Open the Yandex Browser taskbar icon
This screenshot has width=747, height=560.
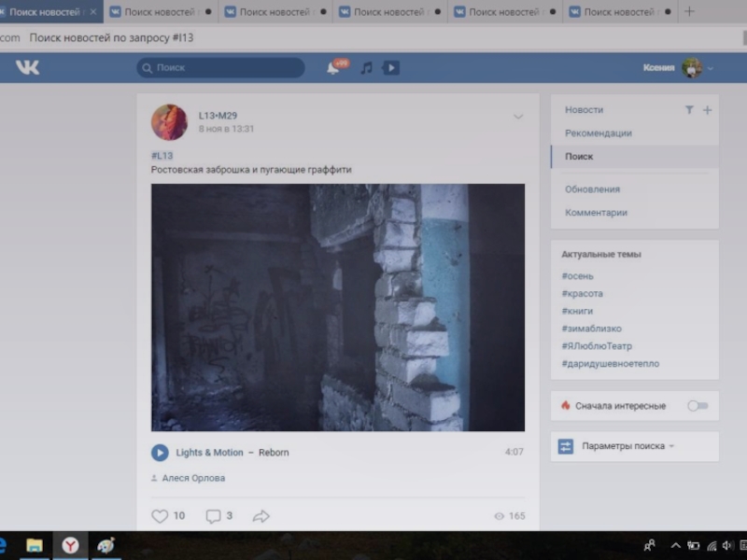pyautogui.click(x=70, y=545)
